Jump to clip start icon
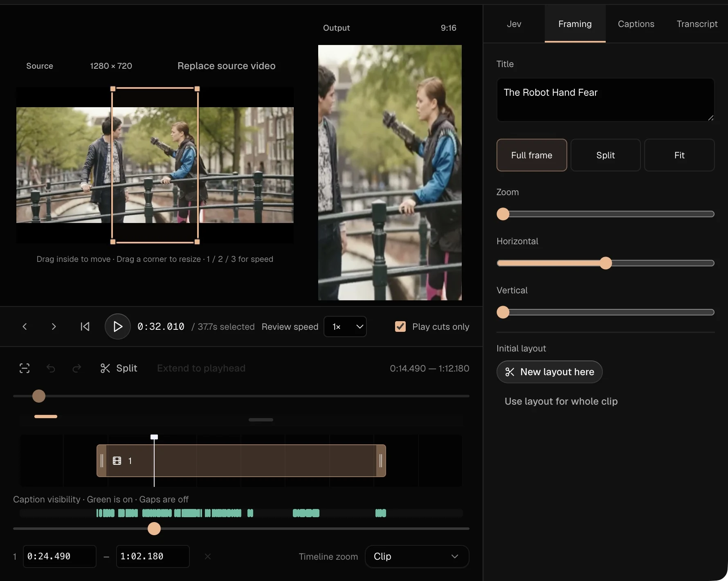728x581 pixels. [x=85, y=327]
